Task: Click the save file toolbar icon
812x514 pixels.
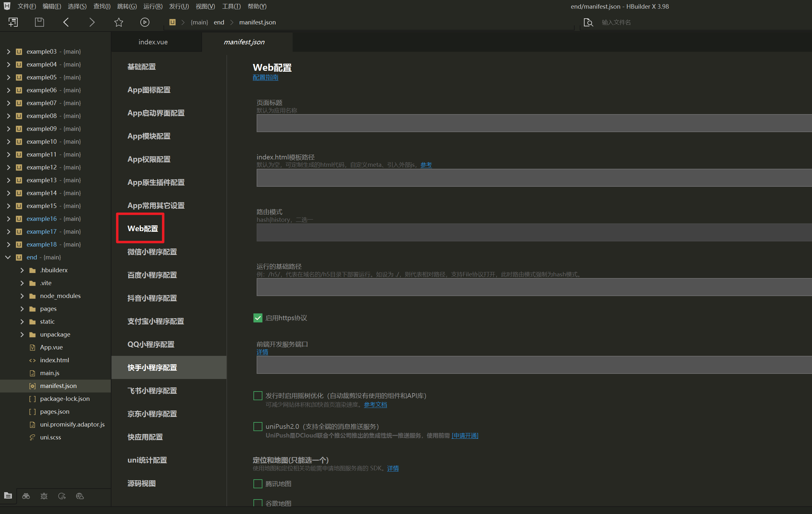Action: click(40, 22)
